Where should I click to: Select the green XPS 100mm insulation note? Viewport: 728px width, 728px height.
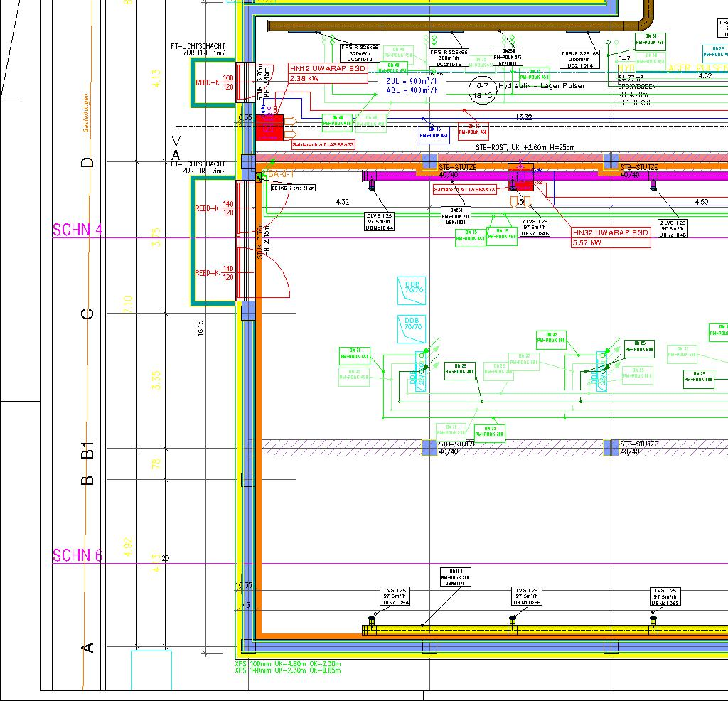point(287,663)
